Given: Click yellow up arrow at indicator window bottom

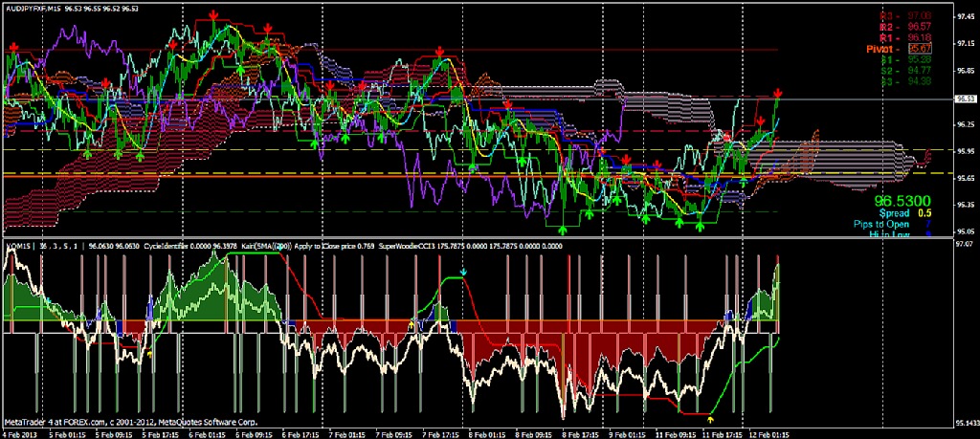Looking at the screenshot, I should 709,418.
